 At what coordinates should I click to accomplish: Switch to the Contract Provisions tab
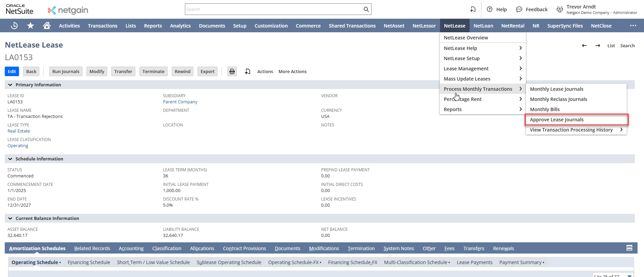[244, 248]
